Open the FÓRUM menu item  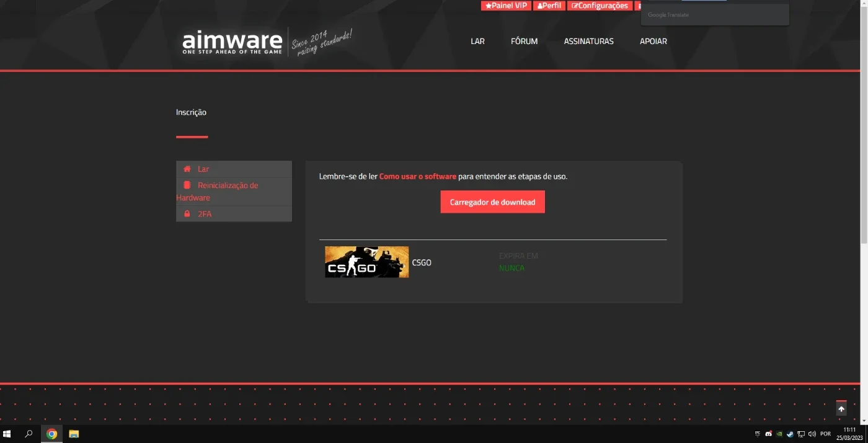coord(524,42)
